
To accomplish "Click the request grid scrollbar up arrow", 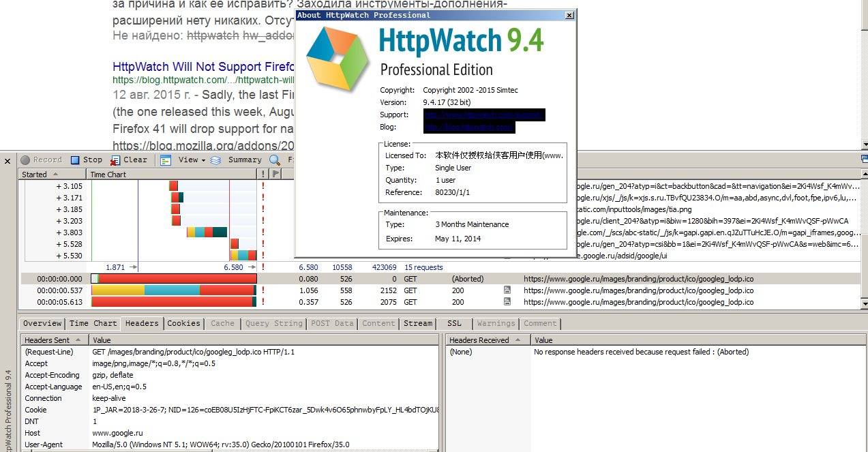I will pos(865,174).
